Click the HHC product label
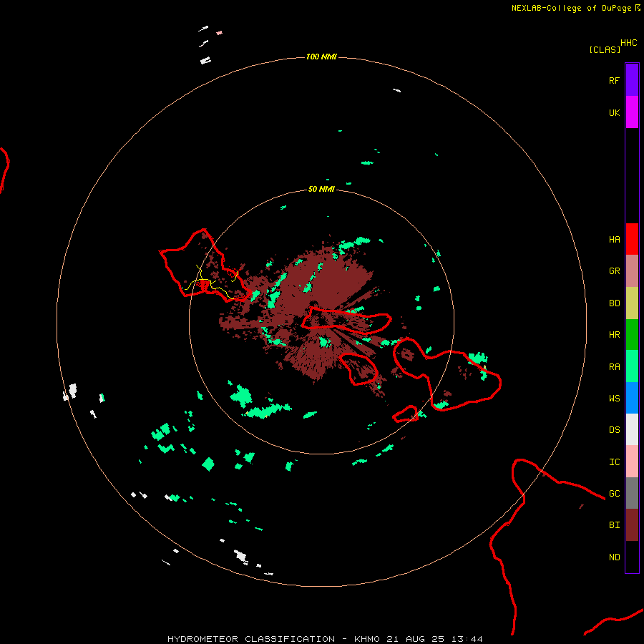Image resolution: width=644 pixels, height=644 pixels. 629,43
